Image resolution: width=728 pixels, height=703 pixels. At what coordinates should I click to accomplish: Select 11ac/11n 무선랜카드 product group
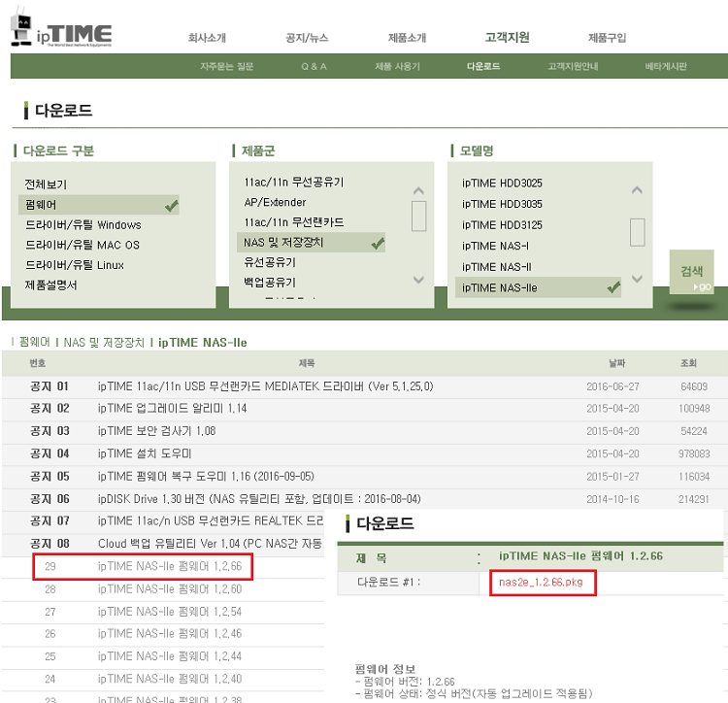[x=294, y=222]
